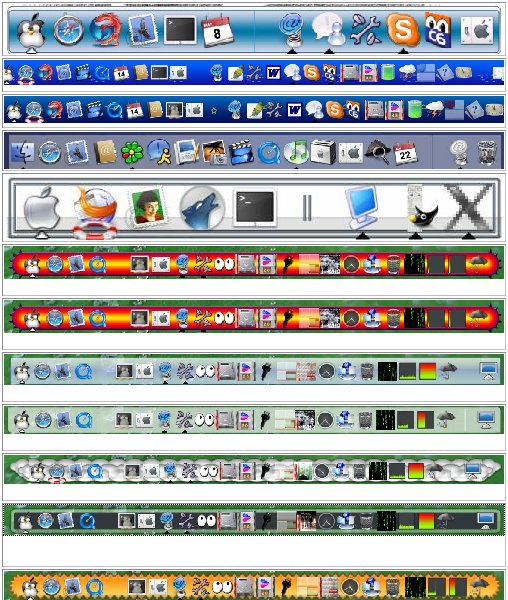Open storm cloud weather icon in navy dock
The width and height of the screenshot is (508, 600).
(434, 109)
